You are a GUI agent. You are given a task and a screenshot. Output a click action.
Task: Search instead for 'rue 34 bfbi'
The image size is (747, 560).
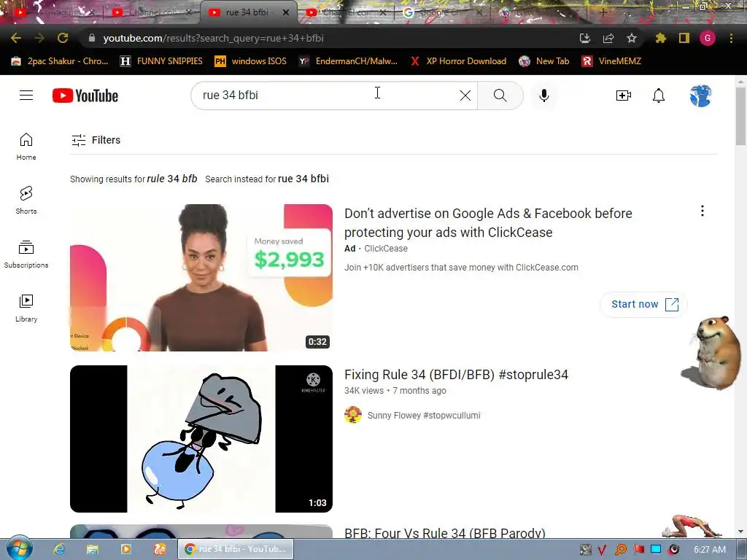click(303, 179)
